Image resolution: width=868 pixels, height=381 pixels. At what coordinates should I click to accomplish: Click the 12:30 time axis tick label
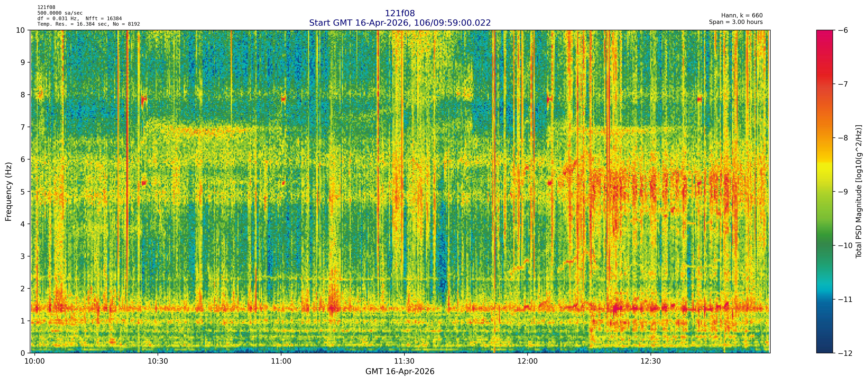click(650, 362)
